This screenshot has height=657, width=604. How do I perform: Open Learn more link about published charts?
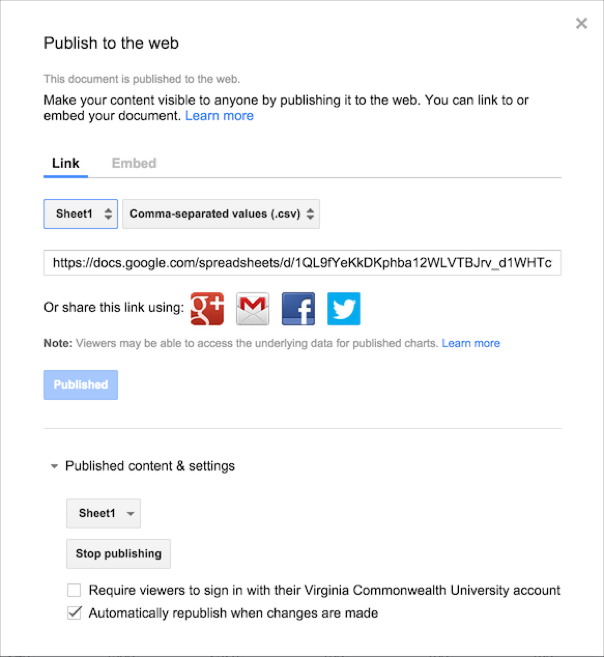coord(471,344)
